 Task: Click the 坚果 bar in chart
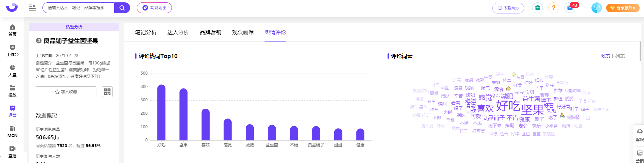pyautogui.click(x=183, y=114)
